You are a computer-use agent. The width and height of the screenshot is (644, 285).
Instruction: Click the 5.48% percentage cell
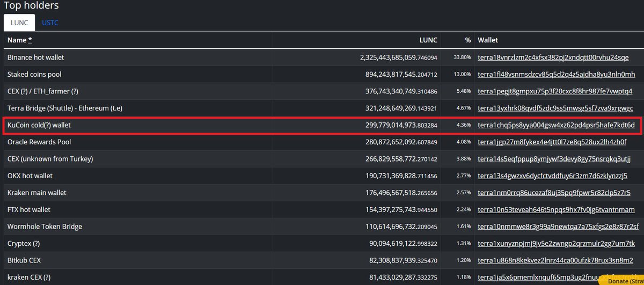click(464, 91)
